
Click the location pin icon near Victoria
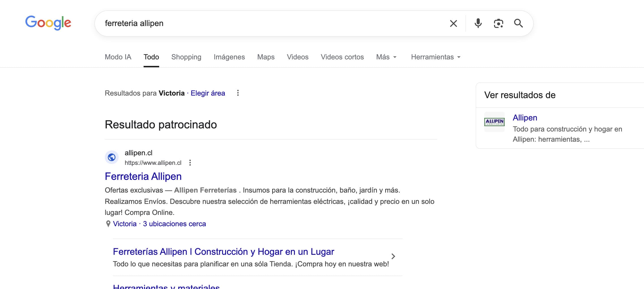[108, 224]
